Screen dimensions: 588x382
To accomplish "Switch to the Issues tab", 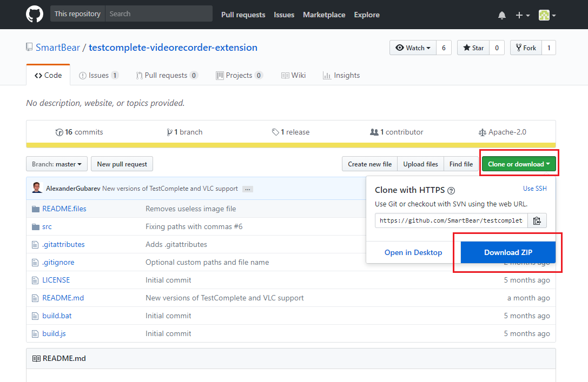I will point(98,75).
